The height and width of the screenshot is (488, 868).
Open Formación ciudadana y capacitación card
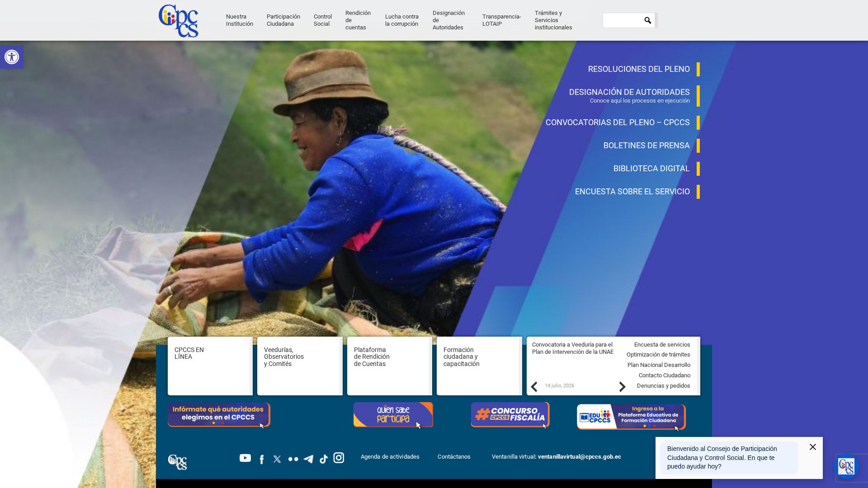click(479, 366)
